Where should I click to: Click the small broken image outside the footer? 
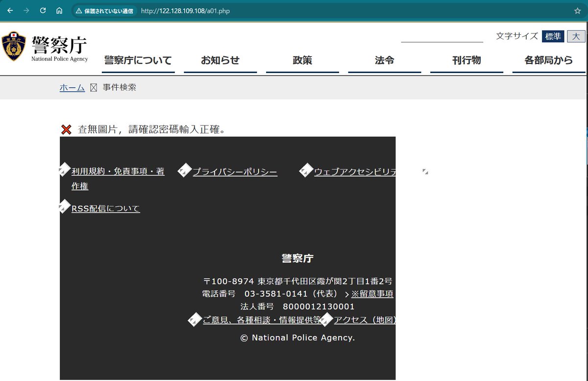(425, 172)
